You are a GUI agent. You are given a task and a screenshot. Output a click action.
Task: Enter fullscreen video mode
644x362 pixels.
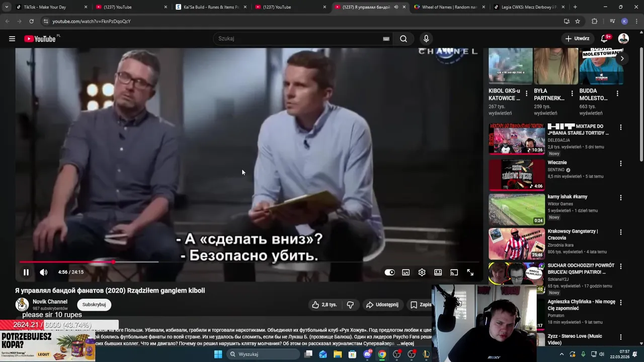(x=470, y=272)
